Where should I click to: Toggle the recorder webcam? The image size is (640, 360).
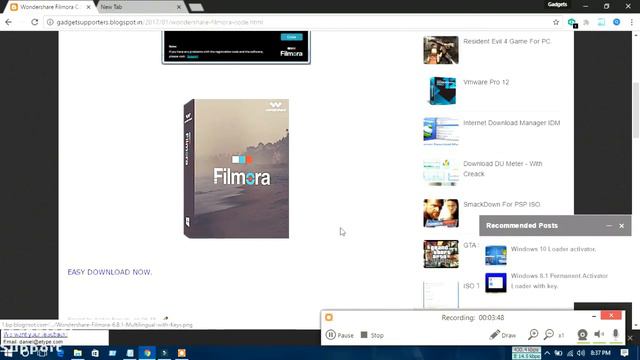[x=582, y=335]
